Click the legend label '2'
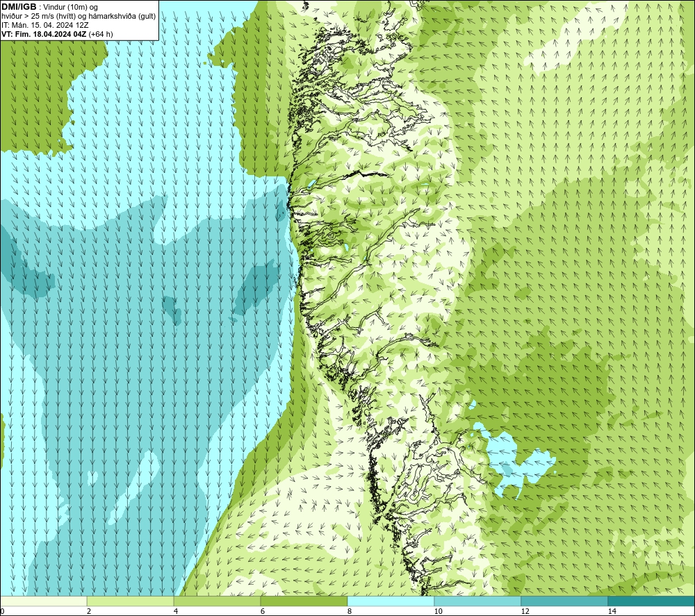 click(x=89, y=611)
